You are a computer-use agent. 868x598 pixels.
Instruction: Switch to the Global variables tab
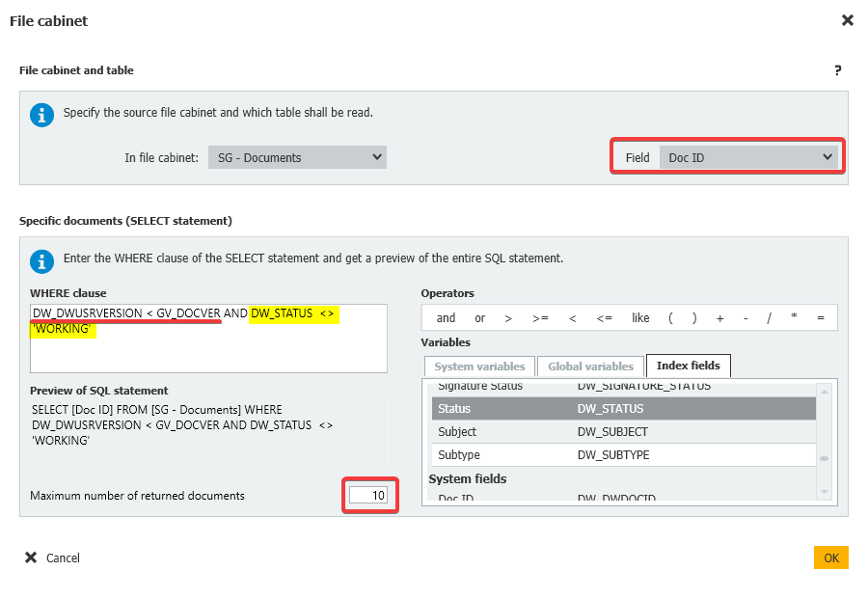point(590,367)
